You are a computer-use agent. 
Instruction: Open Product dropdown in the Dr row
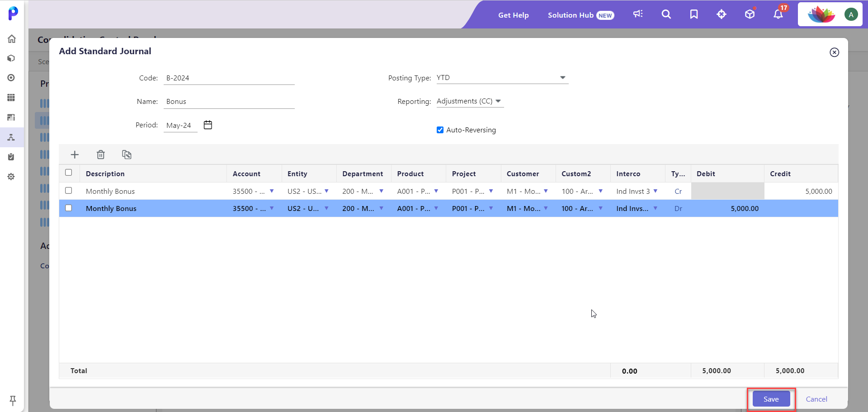click(x=436, y=208)
